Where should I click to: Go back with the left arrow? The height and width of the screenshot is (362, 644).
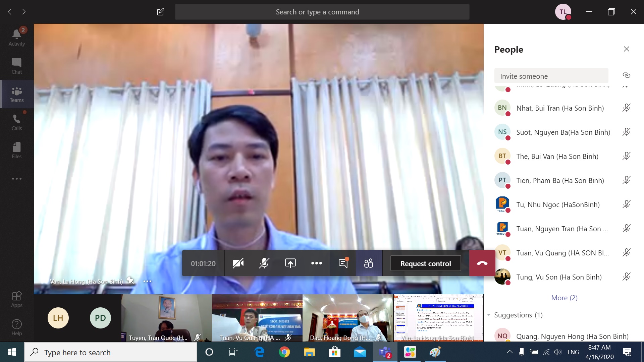pos(10,12)
